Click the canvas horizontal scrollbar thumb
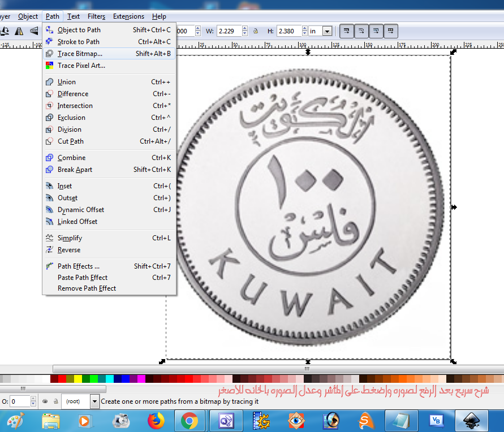This screenshot has width=504, height=432. 278,369
